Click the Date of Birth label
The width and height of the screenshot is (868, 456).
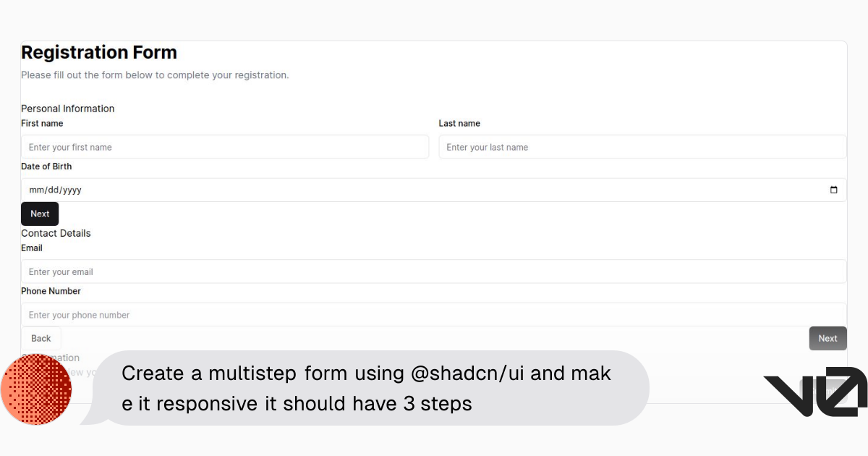click(x=46, y=166)
